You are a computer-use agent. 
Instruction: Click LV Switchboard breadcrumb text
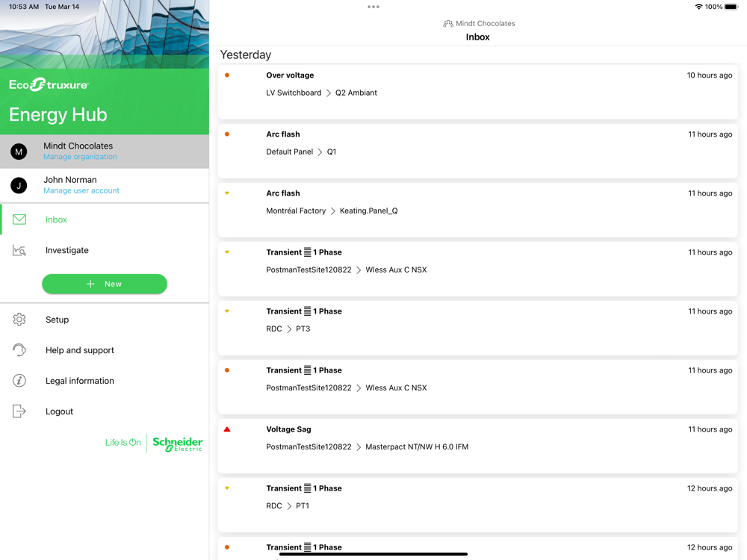294,93
